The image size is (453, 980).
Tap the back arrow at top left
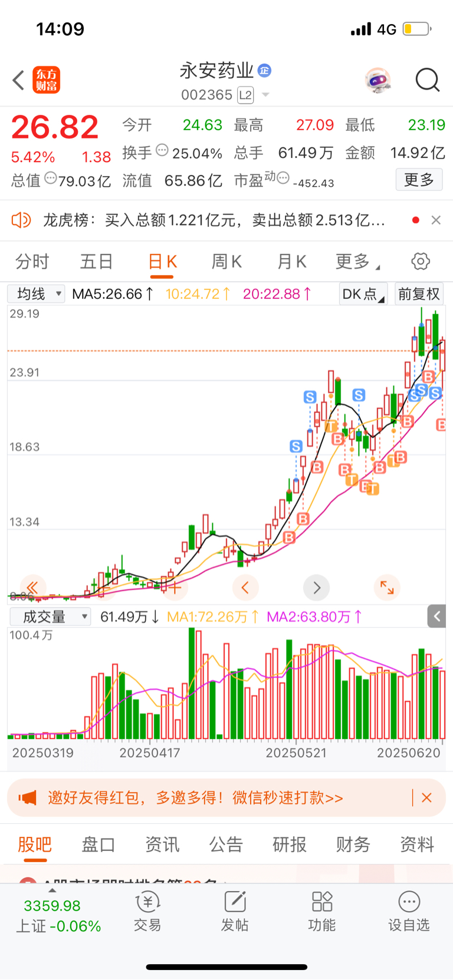pyautogui.click(x=18, y=80)
